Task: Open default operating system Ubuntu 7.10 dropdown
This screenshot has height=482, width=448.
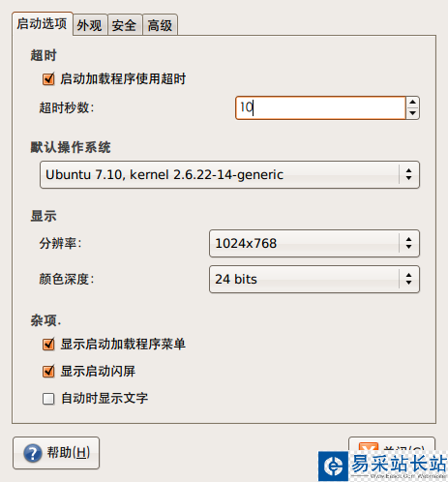Action: 229,174
